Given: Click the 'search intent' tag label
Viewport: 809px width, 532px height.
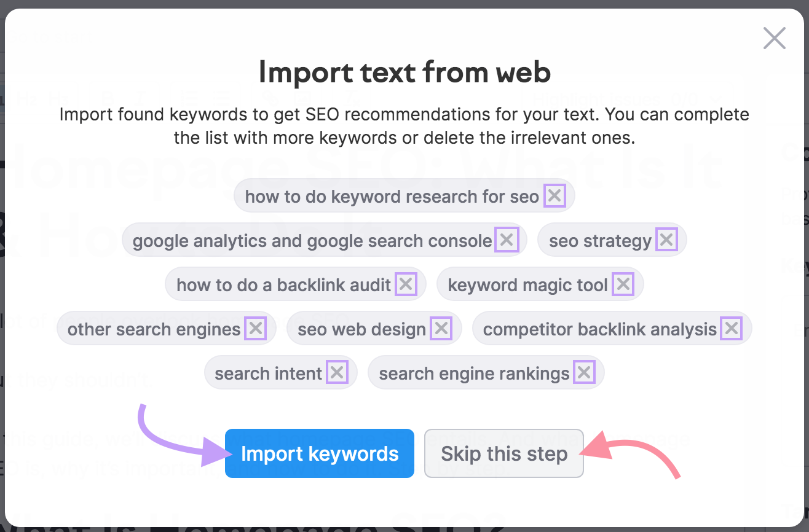Looking at the screenshot, I should (269, 373).
